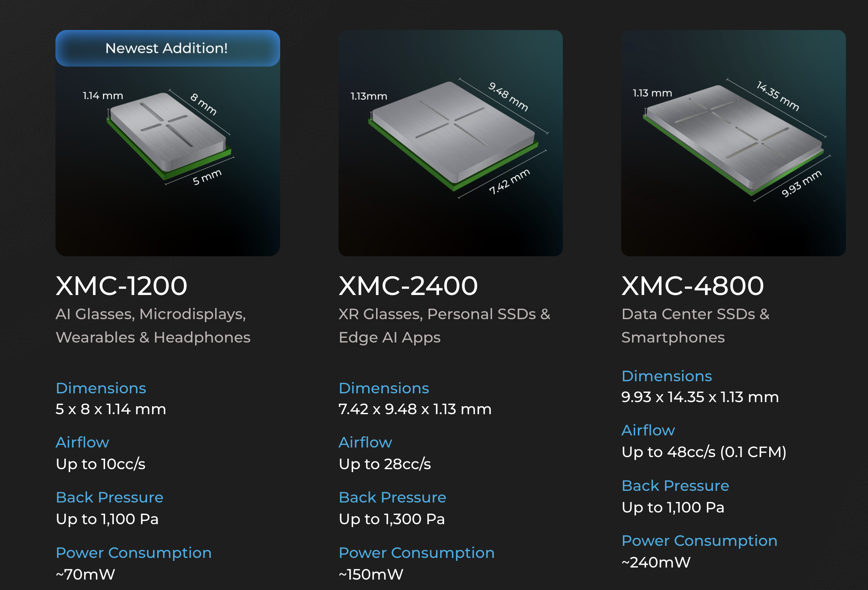Click Dimensions heading under XMC-1200
Viewport: 868px width, 590px height.
pos(101,388)
